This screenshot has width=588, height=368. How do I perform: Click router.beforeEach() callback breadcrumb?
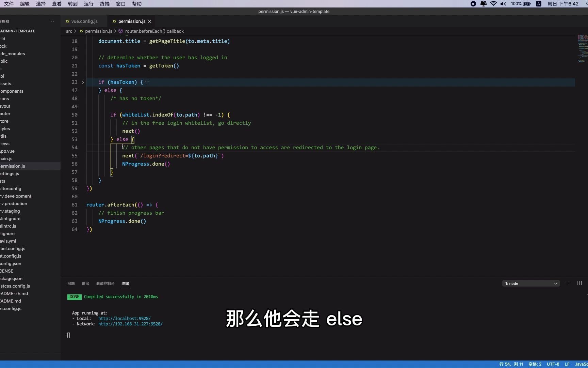154,31
